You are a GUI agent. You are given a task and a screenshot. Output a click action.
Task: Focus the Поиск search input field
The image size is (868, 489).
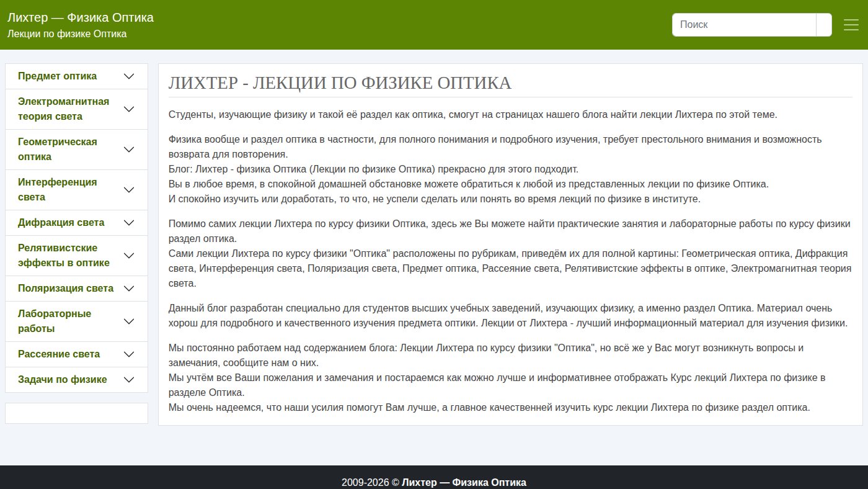[x=744, y=25]
